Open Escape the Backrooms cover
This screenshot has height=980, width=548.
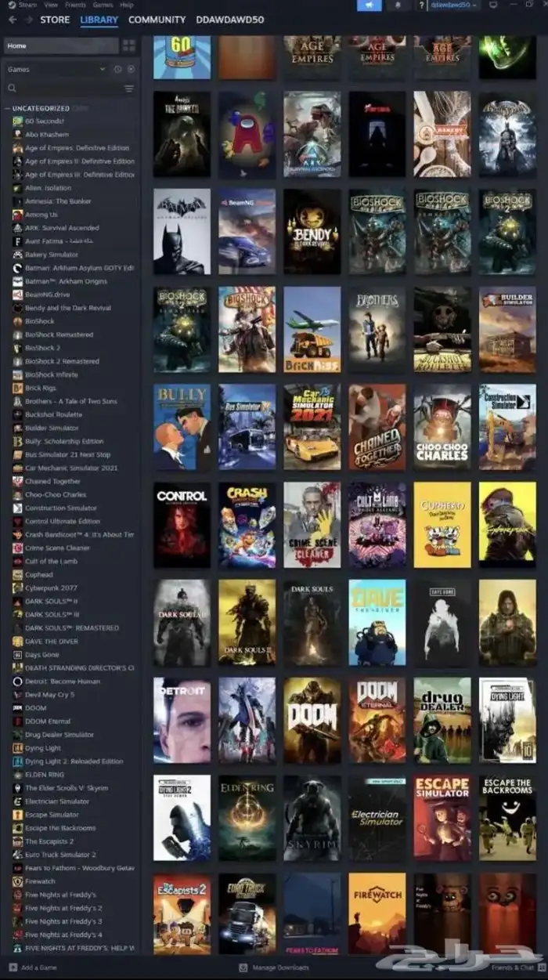point(507,818)
